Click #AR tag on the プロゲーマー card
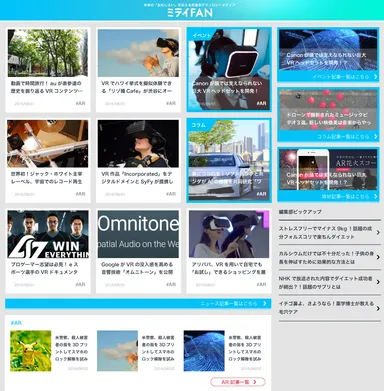The width and height of the screenshot is (384, 391). [80, 284]
